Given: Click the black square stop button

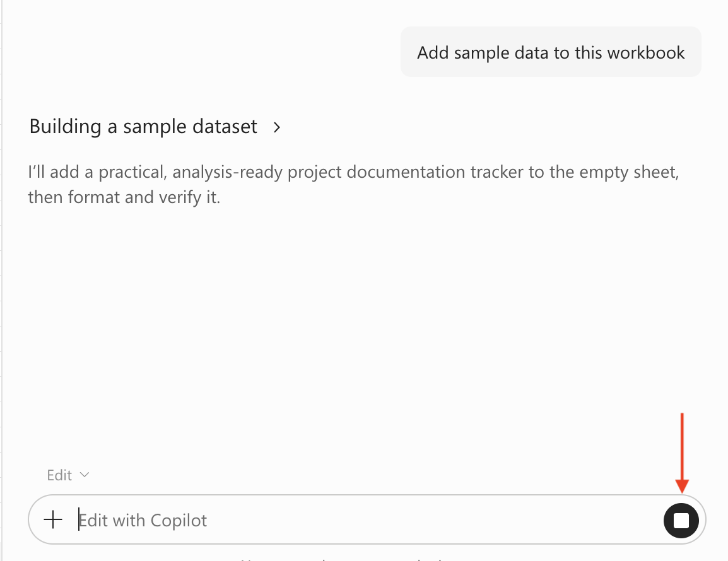Looking at the screenshot, I should coord(681,520).
